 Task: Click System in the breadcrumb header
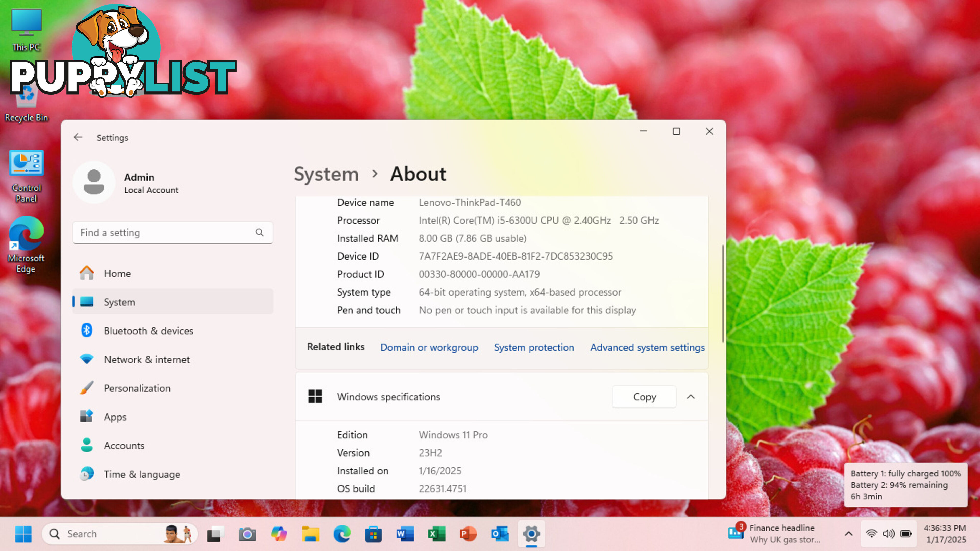(326, 174)
